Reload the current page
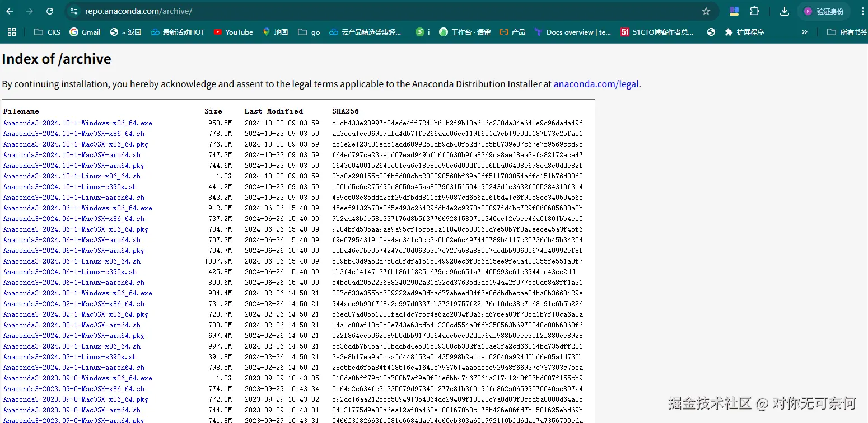The width and height of the screenshot is (868, 423). pyautogui.click(x=50, y=11)
